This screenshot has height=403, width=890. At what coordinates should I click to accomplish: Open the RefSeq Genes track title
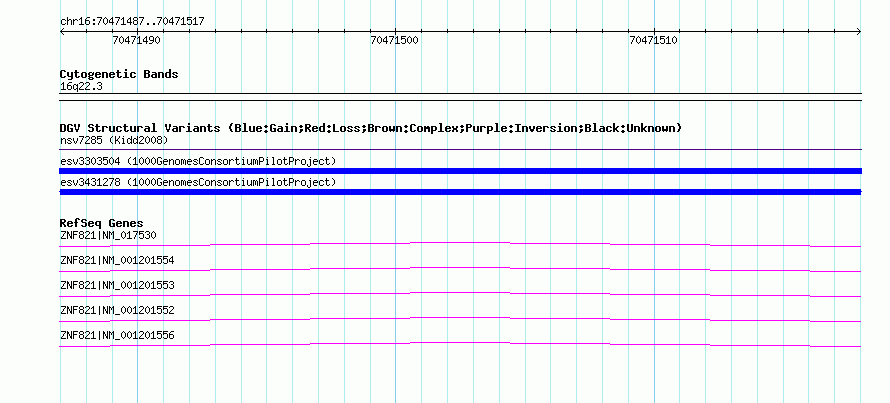coord(102,223)
